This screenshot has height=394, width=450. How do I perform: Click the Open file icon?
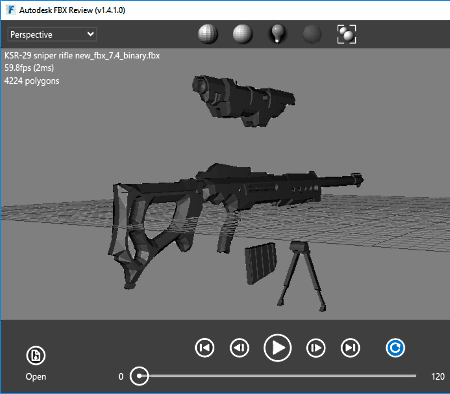[36, 355]
